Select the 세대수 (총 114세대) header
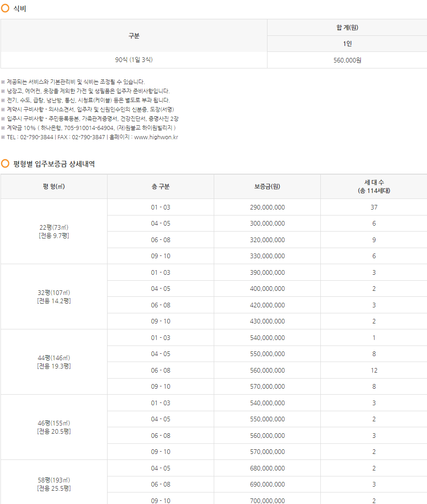 coord(373,186)
